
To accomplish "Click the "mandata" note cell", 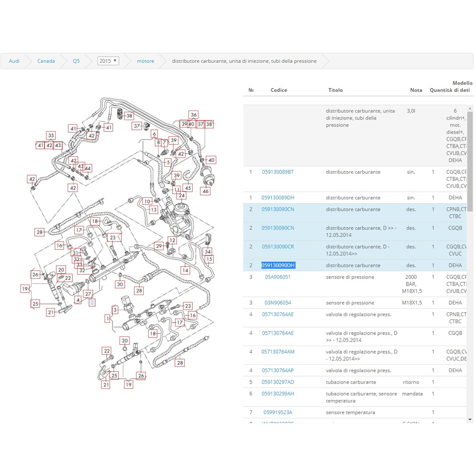I will 412,394.
